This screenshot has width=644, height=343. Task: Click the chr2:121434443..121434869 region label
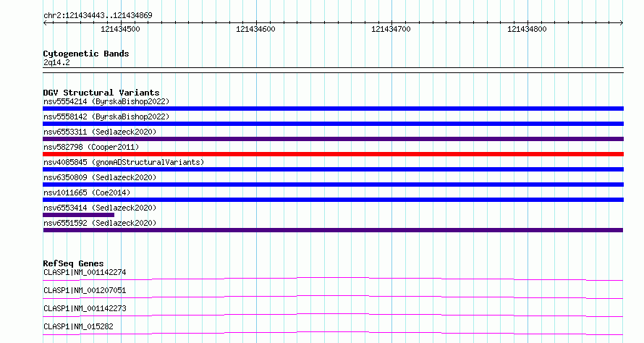coord(98,16)
